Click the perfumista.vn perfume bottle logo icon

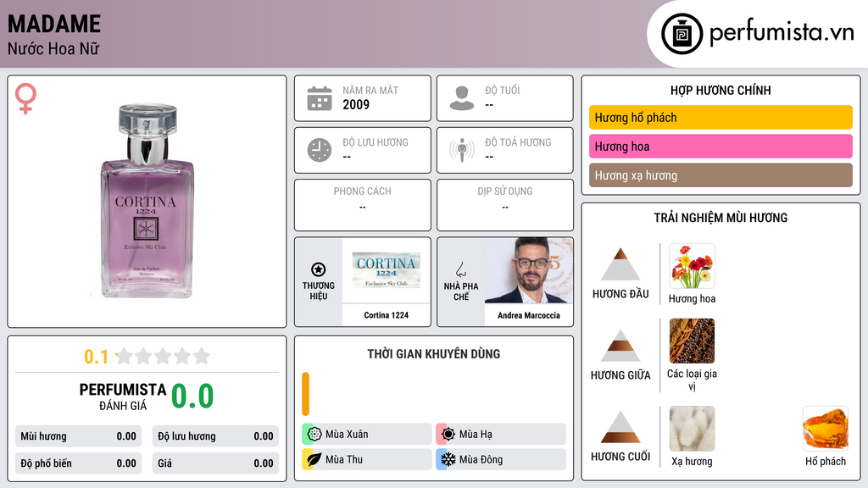[682, 34]
